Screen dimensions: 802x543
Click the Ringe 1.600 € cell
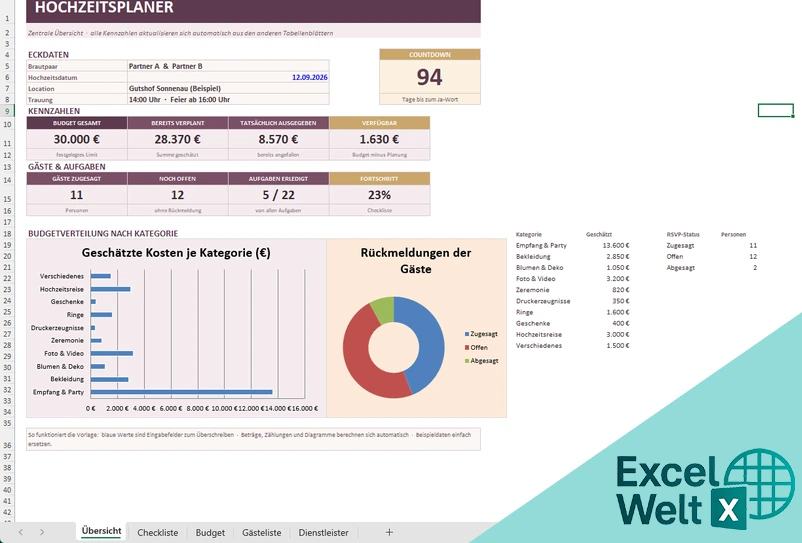click(x=618, y=312)
